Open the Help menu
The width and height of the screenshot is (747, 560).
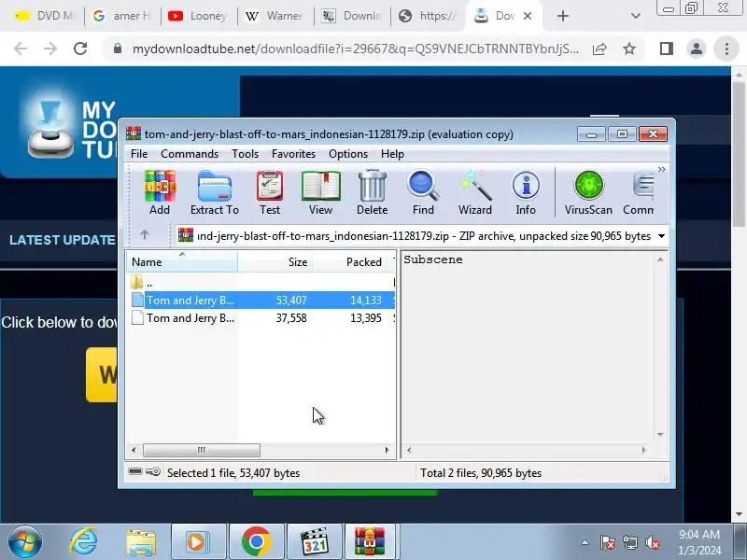pyautogui.click(x=392, y=154)
